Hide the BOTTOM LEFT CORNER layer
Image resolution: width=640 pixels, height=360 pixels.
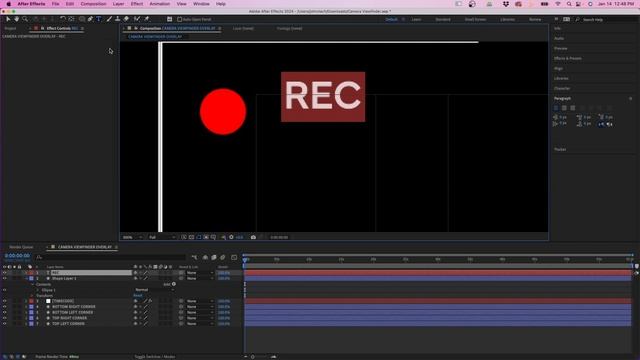(x=4, y=312)
